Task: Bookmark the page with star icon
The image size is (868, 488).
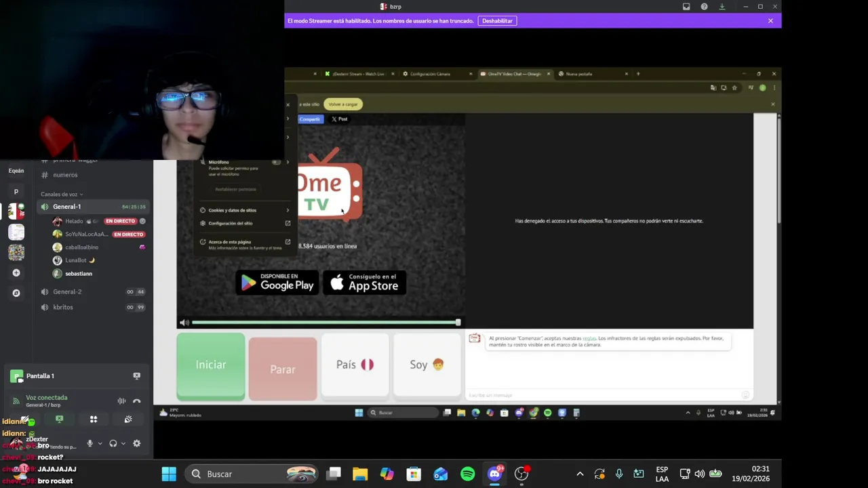Action: point(734,88)
